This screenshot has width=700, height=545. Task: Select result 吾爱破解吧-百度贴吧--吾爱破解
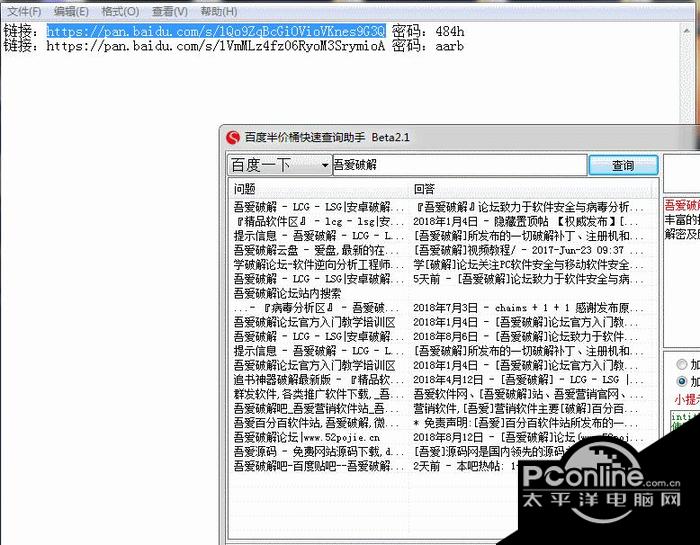click(319, 466)
